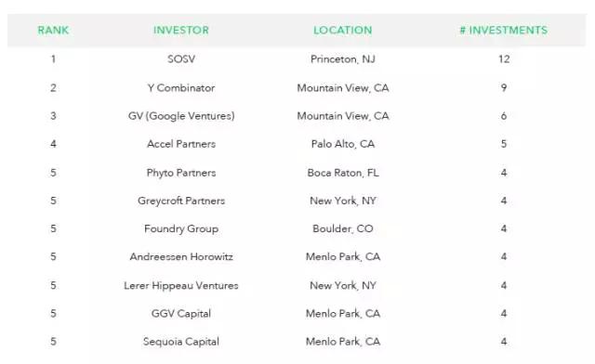Screen dimensions: 595x364
Task: Click the Boca Raton, FL location cell
Action: click(343, 173)
